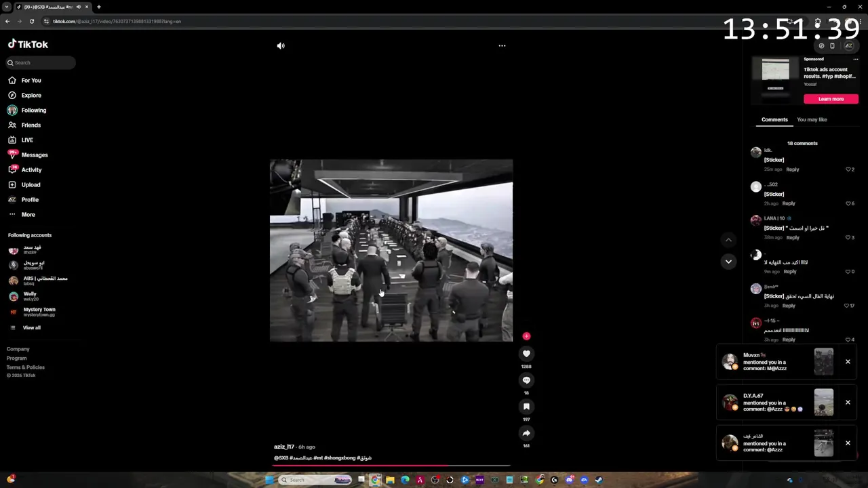Click the TikTok logo

(28, 44)
